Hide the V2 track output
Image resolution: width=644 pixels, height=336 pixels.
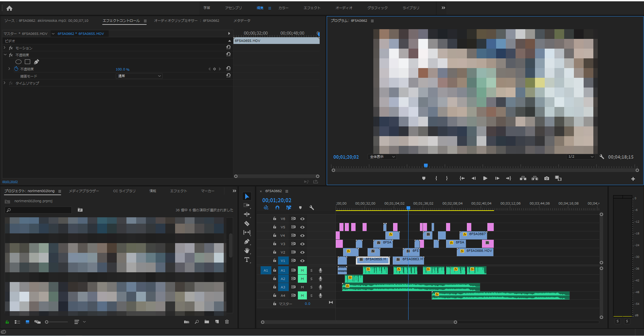click(302, 252)
